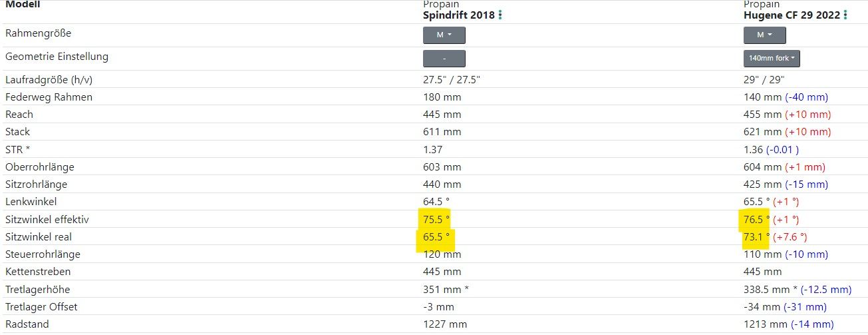Image resolution: width=868 pixels, height=335 pixels.
Task: Click the Hugene CF 29 2022 model name
Action: [792, 15]
